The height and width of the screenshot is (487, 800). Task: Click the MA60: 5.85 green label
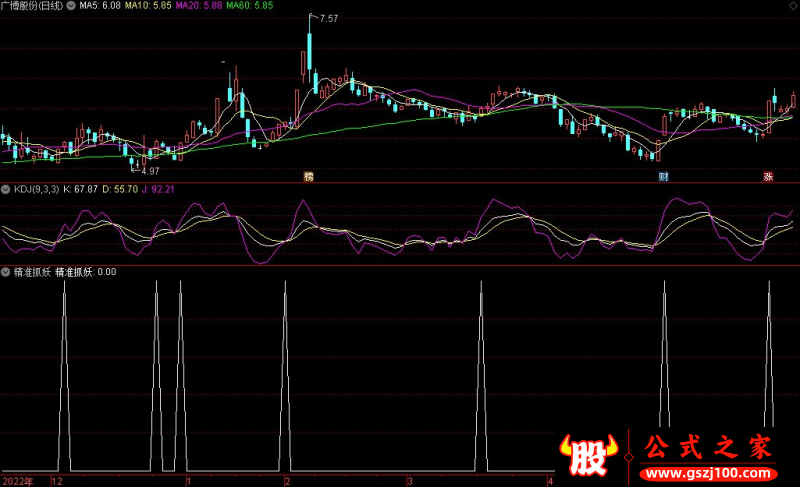tap(249, 6)
